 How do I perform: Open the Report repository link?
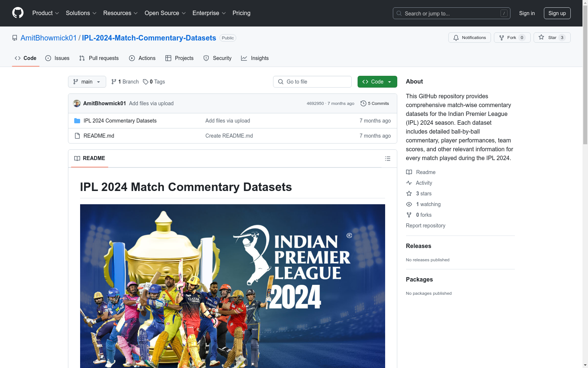coord(426,226)
